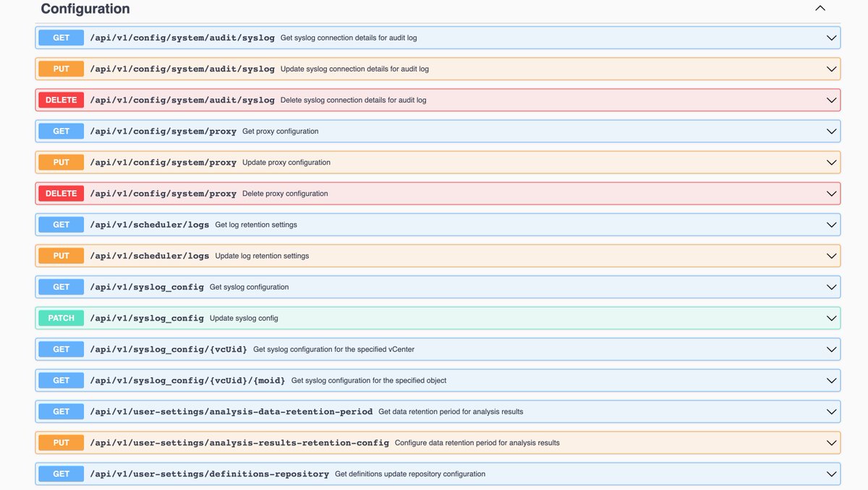The image size is (868, 490).
Task: Open the DELETE proxy configuration details
Action: 829,192
